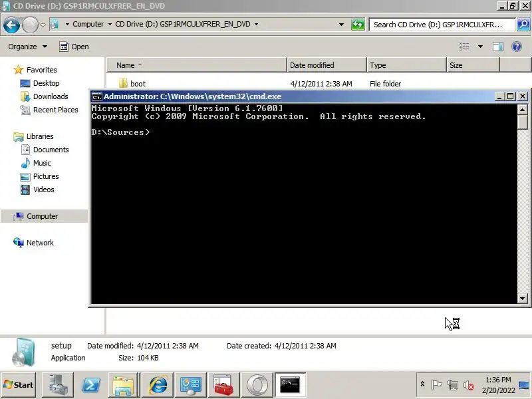Screen dimensions: 532x399
Task: Switch to cmd.exe taskbar button
Action: pos(290,385)
